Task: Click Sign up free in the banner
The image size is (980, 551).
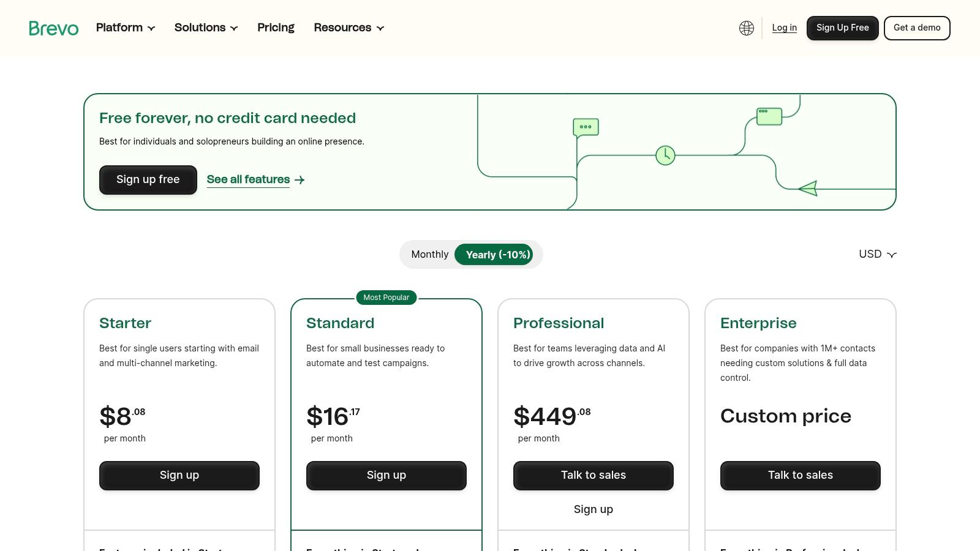Action: [148, 180]
